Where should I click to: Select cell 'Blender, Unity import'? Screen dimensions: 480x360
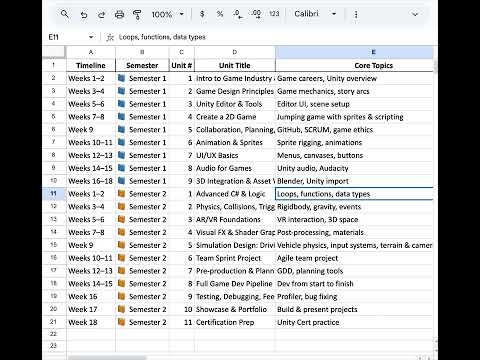[354, 181]
